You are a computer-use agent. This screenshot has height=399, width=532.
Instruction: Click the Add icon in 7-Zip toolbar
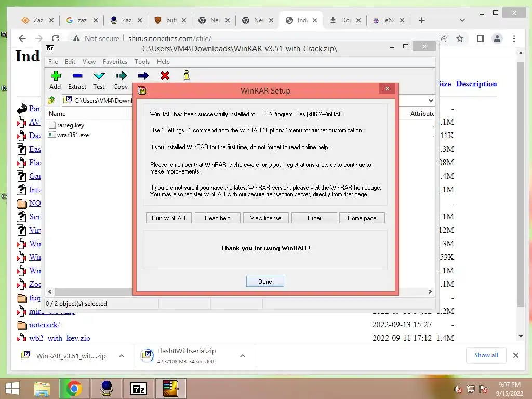click(56, 76)
